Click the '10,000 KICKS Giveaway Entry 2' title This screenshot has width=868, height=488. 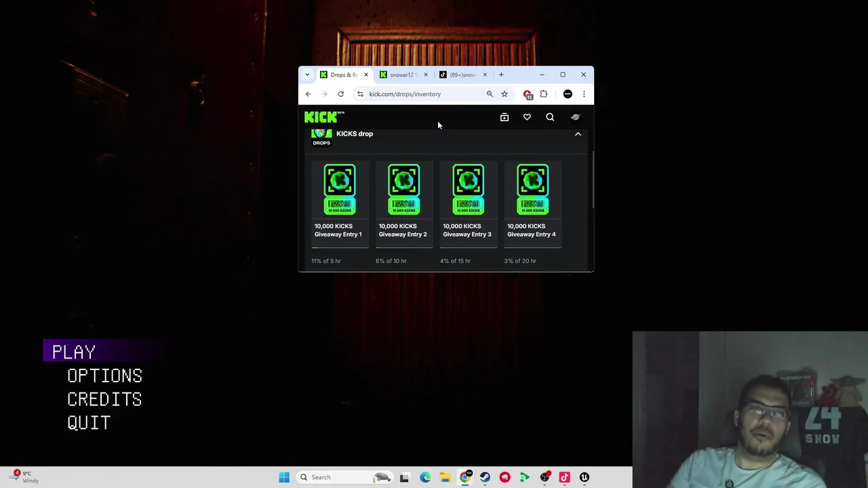tap(403, 230)
